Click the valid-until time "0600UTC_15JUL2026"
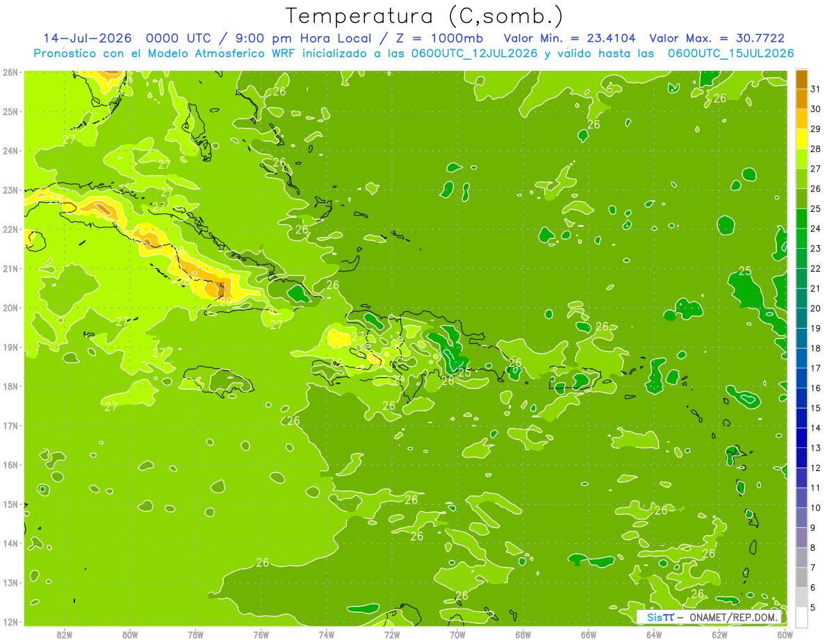Image resolution: width=834 pixels, height=644 pixels. [730, 53]
